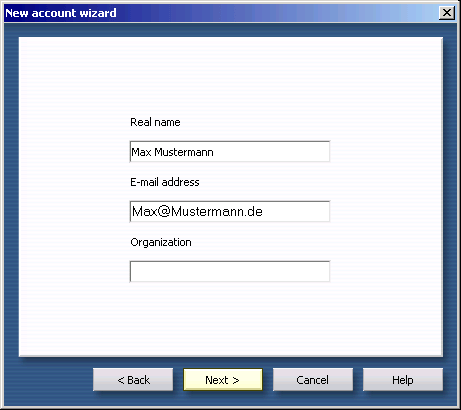Click the Organization label
Screen dimensions: 461x410
[x=161, y=242]
